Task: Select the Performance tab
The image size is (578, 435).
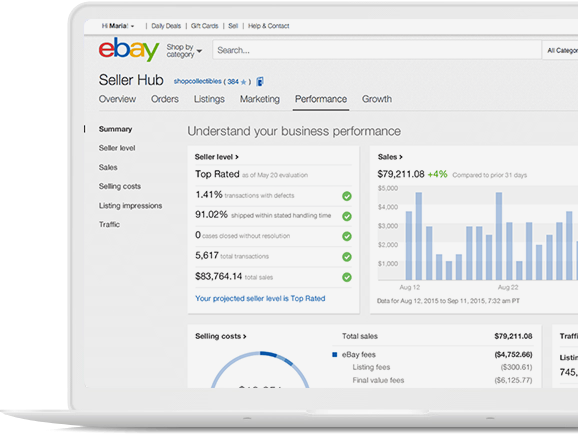Action: click(x=321, y=99)
